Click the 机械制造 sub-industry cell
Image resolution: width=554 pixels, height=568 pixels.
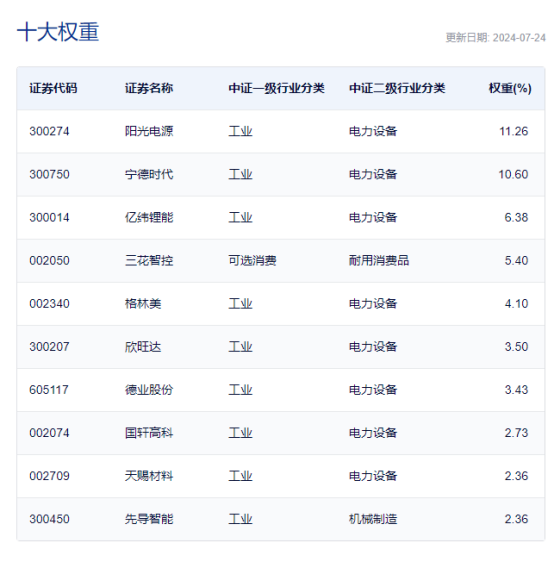(373, 519)
